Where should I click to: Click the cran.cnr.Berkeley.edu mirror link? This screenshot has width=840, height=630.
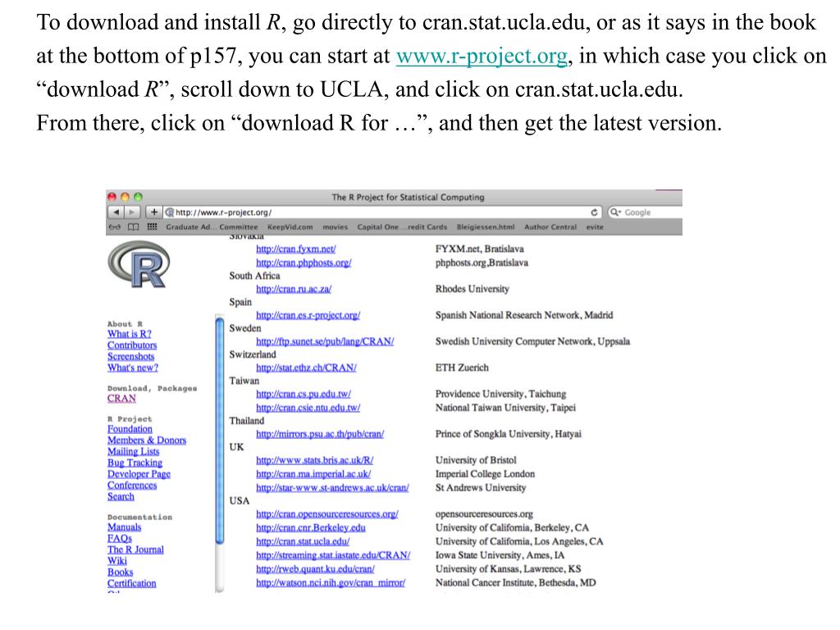pyautogui.click(x=311, y=527)
